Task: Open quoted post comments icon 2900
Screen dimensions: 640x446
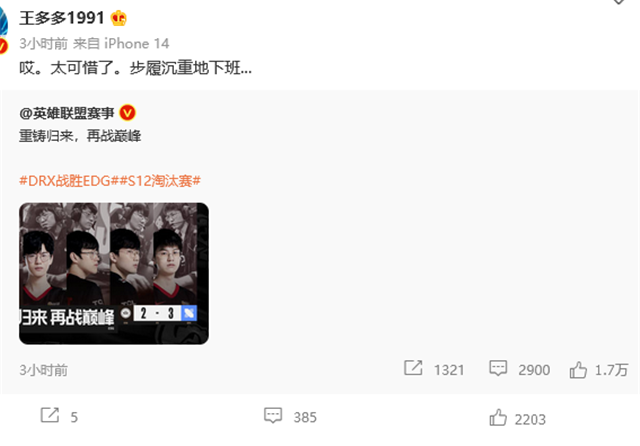Action: [498, 368]
